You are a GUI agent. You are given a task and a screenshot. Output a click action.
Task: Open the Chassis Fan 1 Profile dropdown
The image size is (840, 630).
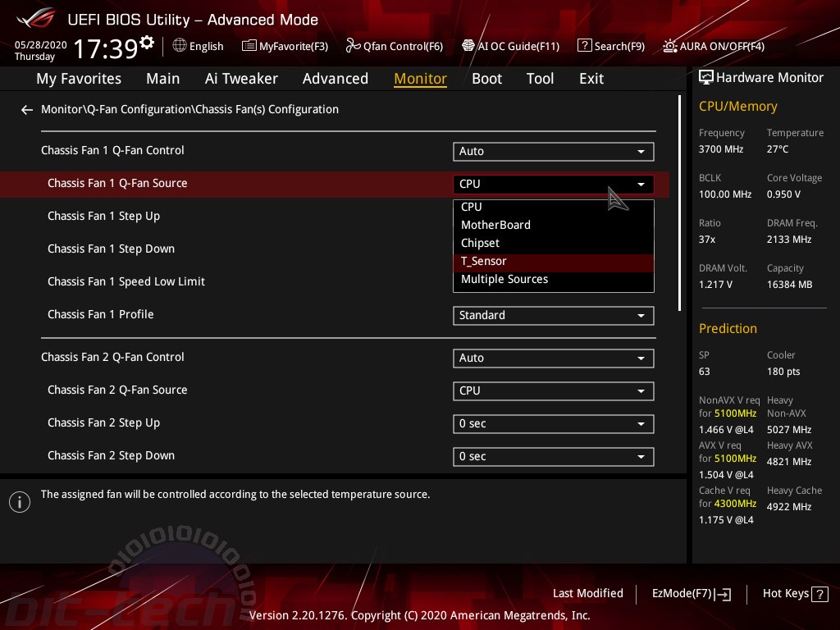pyautogui.click(x=554, y=316)
